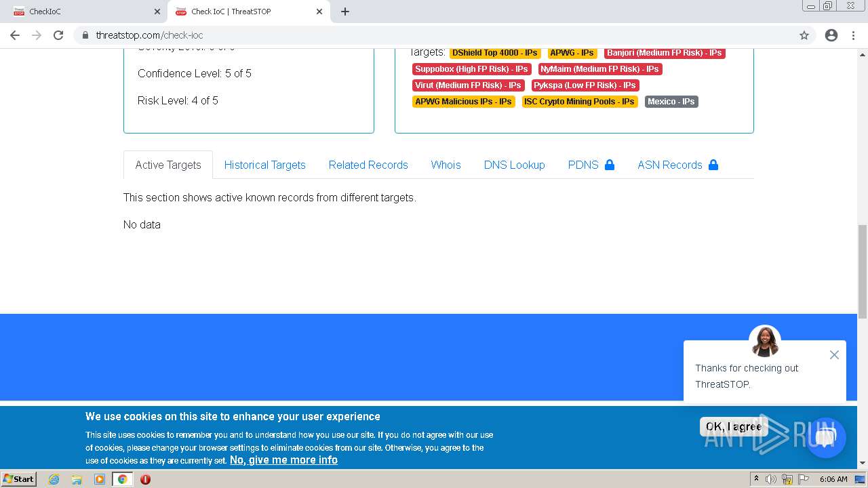Open the Windows Start menu

[18, 479]
